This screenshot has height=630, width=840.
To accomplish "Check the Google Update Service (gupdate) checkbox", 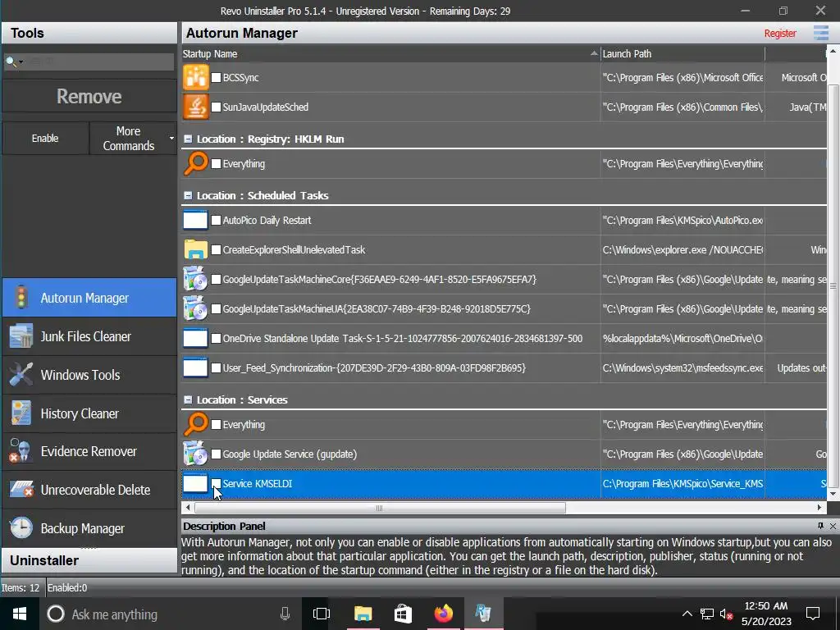I will [x=216, y=454].
